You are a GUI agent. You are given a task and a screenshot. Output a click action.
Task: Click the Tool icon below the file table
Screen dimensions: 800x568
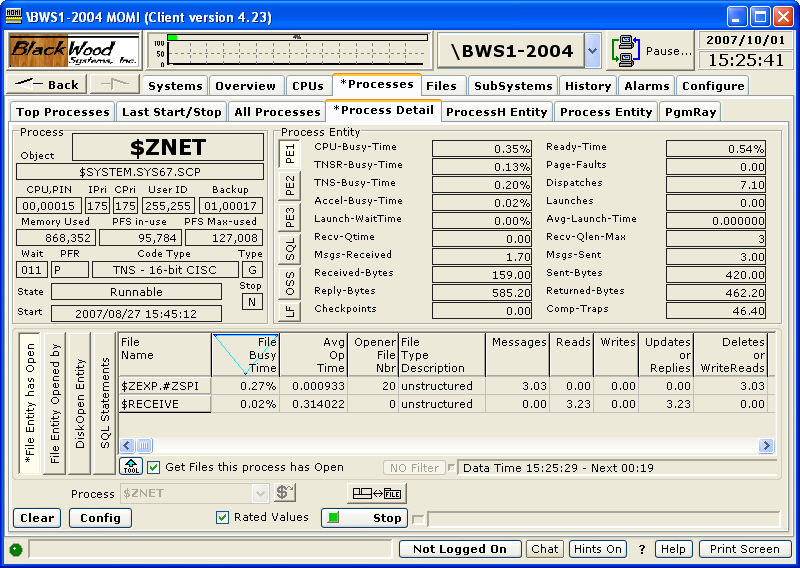(130, 467)
